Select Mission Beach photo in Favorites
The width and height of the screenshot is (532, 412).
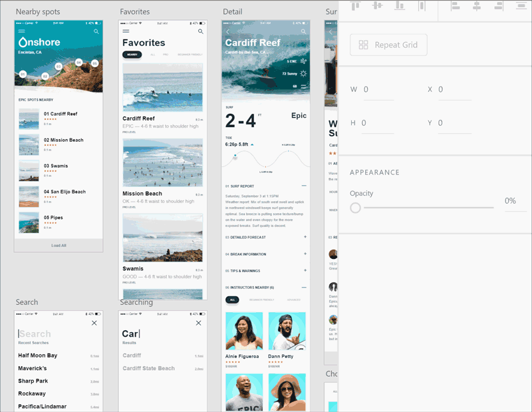[x=163, y=162]
